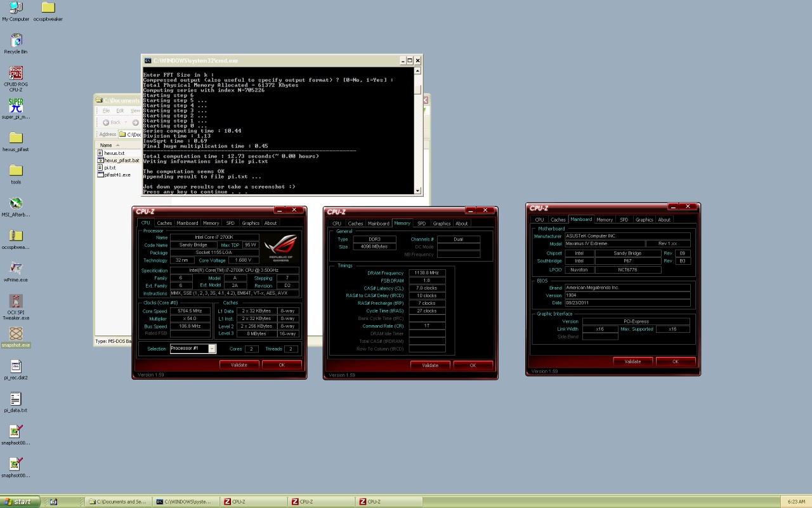Select pifast41.exe in the Explorer file list
This screenshot has height=508, width=812.
pos(117,175)
